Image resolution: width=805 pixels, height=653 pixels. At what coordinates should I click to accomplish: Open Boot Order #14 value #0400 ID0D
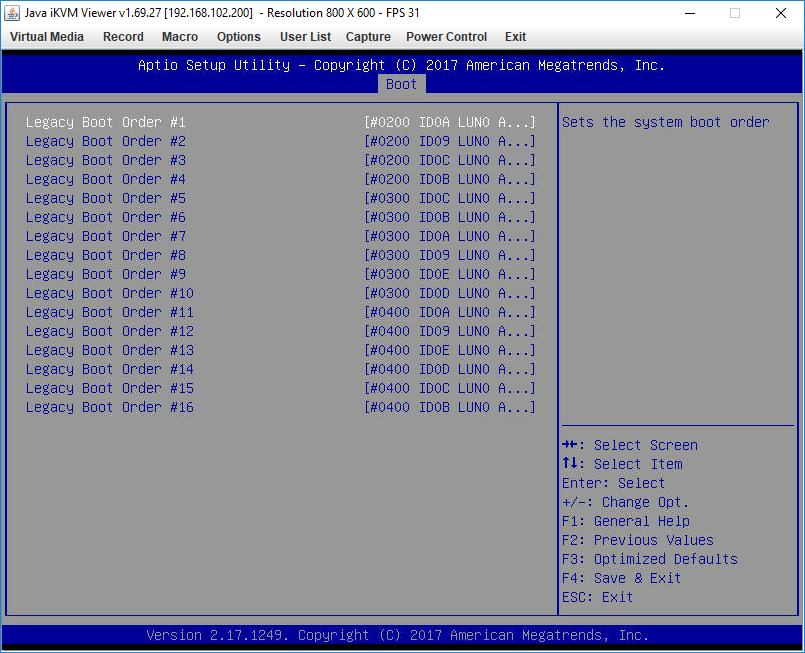pos(450,369)
